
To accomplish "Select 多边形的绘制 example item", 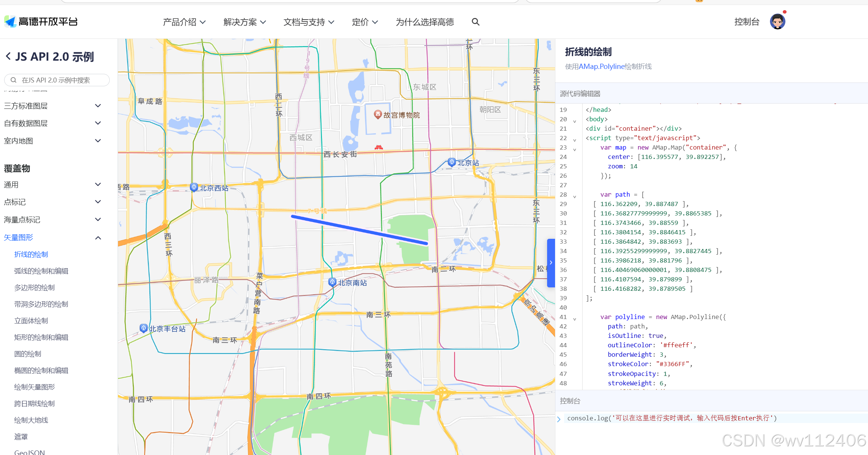I will click(x=34, y=288).
